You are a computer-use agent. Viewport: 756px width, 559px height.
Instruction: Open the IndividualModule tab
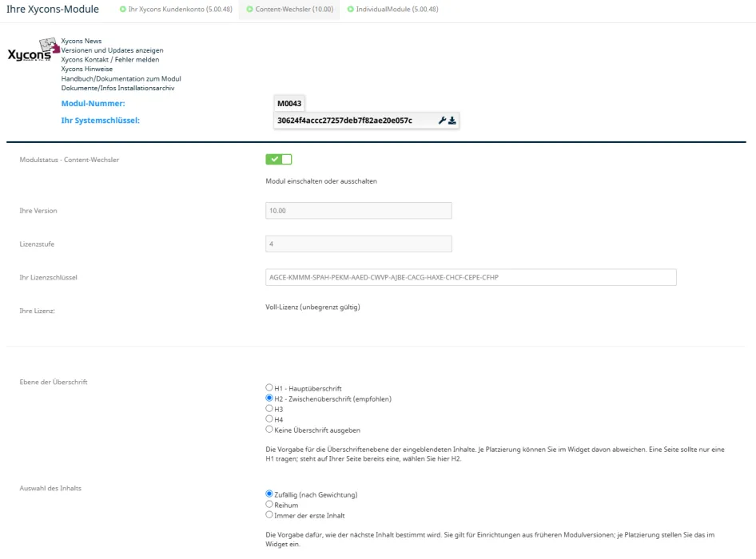(392, 9)
